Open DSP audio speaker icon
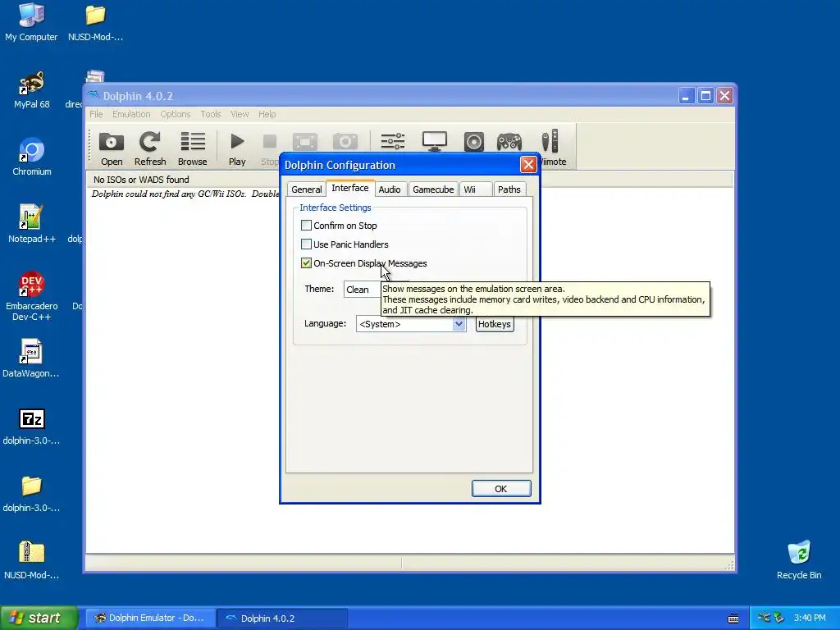Viewport: 840px width, 630px height. tap(474, 142)
